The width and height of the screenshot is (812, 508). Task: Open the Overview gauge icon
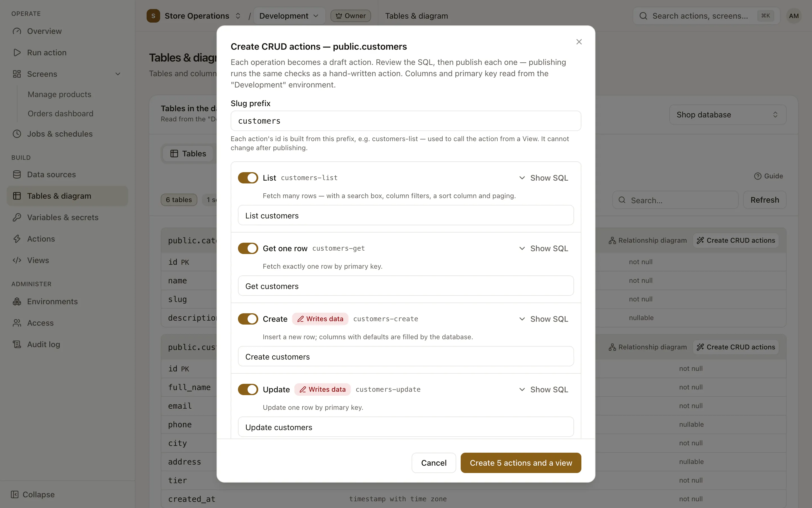pyautogui.click(x=17, y=31)
